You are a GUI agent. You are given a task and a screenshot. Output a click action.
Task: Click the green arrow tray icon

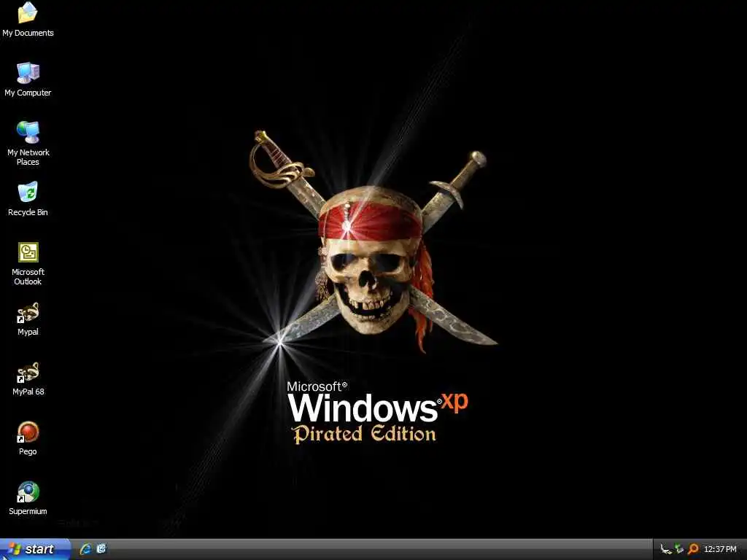tap(679, 550)
